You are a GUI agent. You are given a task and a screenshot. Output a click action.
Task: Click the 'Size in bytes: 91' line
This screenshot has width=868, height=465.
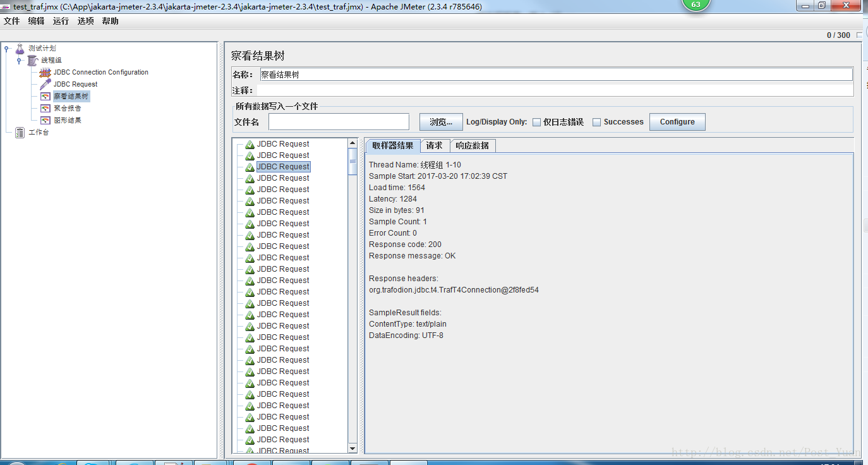pos(397,210)
